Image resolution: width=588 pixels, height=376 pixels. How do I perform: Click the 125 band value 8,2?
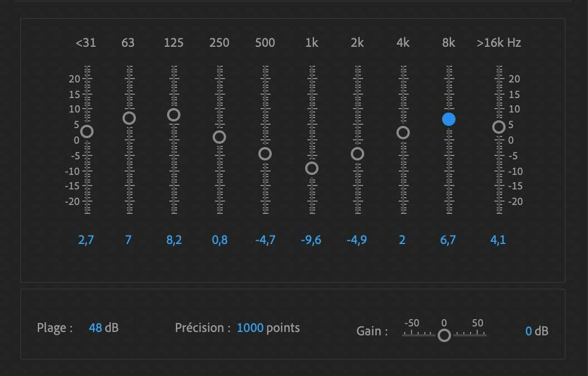[x=174, y=241]
